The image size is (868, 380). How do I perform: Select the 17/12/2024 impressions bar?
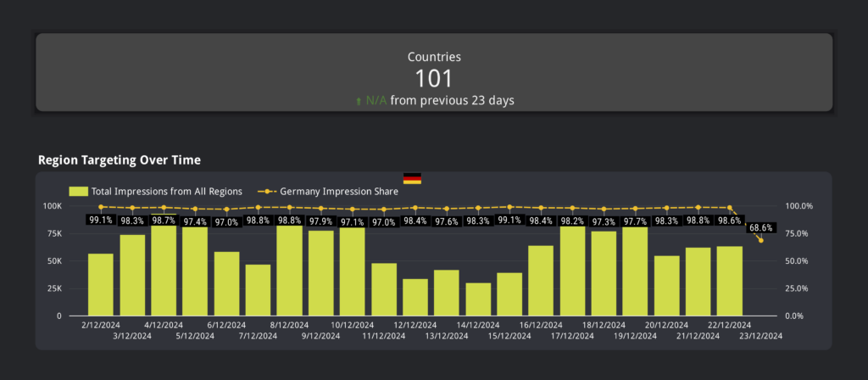[x=572, y=271]
